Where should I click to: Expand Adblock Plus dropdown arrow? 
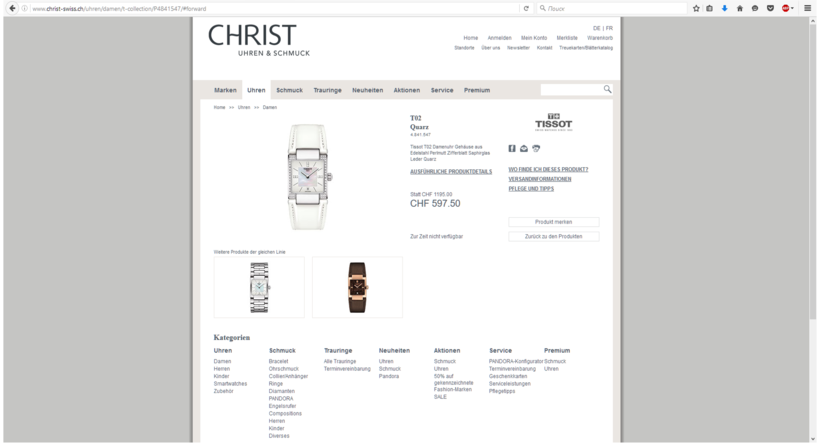click(x=792, y=8)
